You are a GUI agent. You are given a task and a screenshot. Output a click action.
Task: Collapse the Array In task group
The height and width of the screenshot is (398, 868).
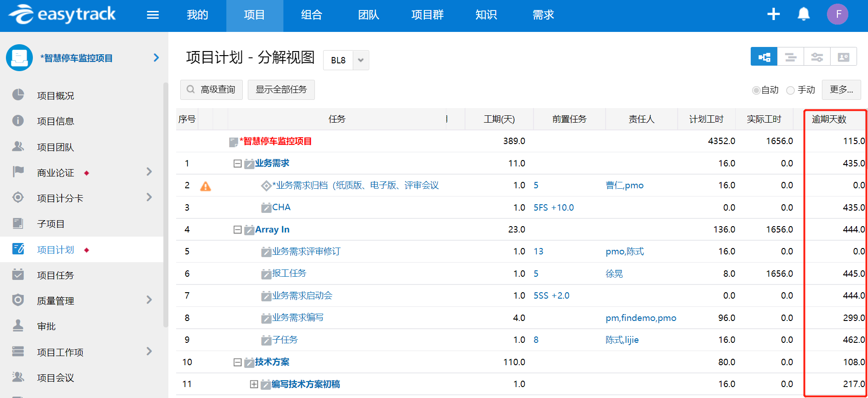(237, 230)
